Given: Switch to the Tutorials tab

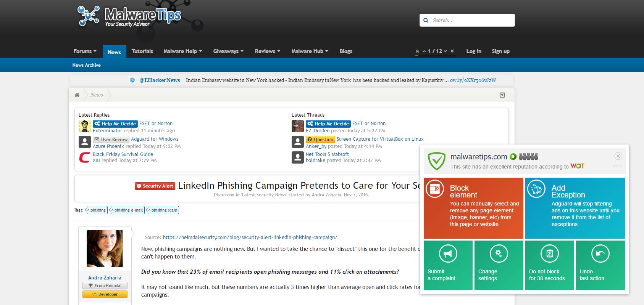Looking at the screenshot, I should [x=142, y=51].
